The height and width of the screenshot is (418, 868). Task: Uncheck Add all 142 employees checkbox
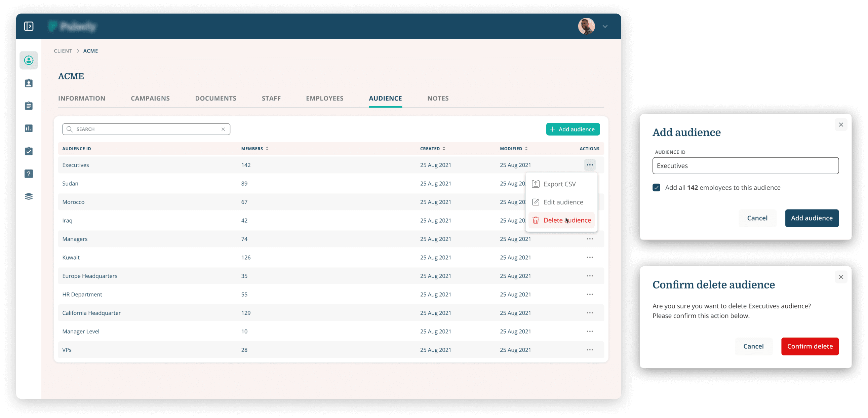click(656, 188)
